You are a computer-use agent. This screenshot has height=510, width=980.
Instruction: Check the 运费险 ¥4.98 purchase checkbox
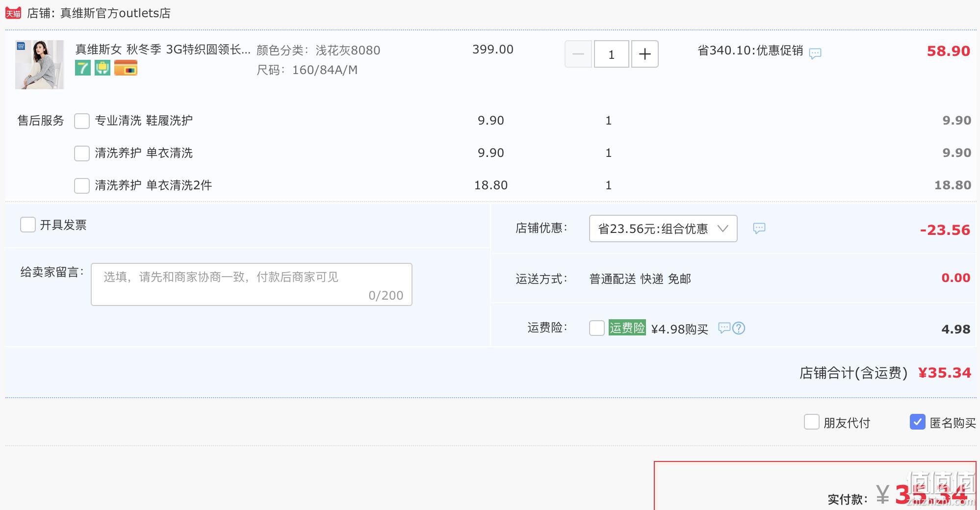[597, 328]
